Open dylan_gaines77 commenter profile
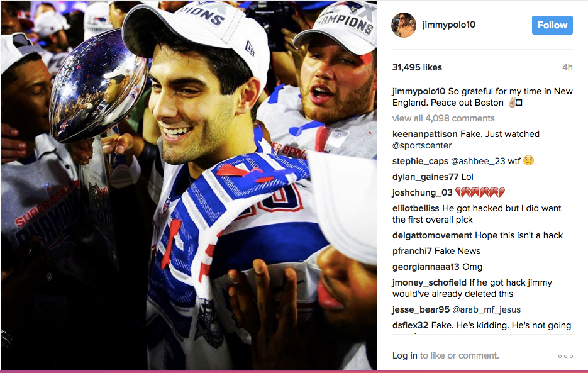Viewport: 588px width, 373px height. pyautogui.click(x=425, y=177)
